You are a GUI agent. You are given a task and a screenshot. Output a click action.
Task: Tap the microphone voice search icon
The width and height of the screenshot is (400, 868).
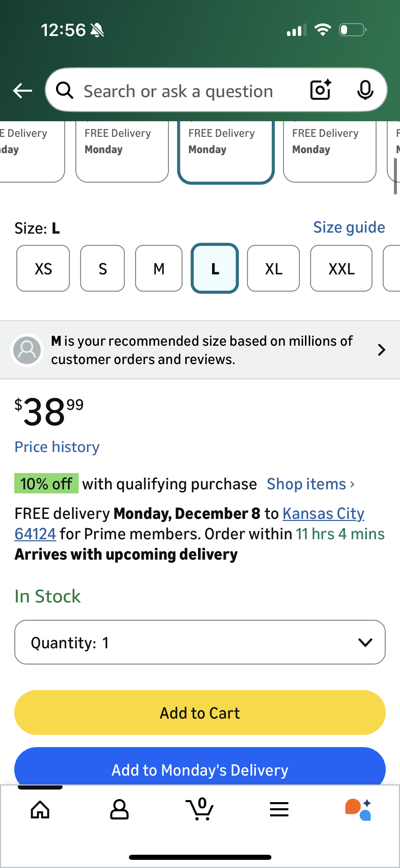click(365, 90)
